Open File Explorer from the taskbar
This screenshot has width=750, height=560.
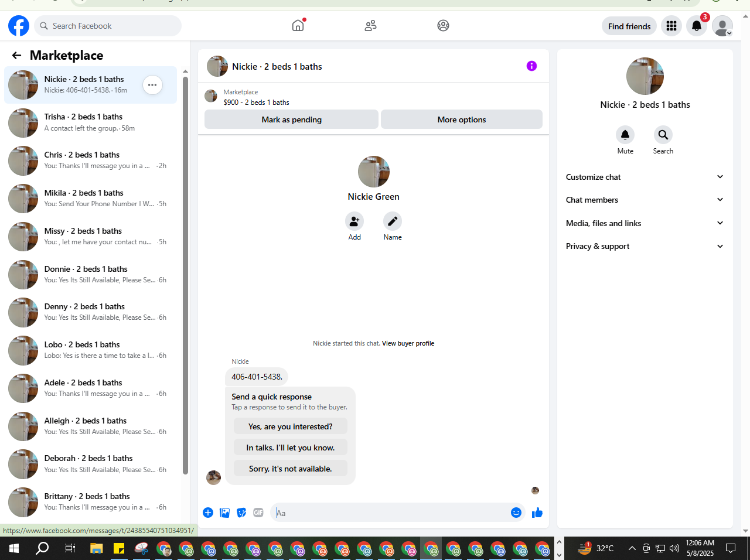click(96, 548)
